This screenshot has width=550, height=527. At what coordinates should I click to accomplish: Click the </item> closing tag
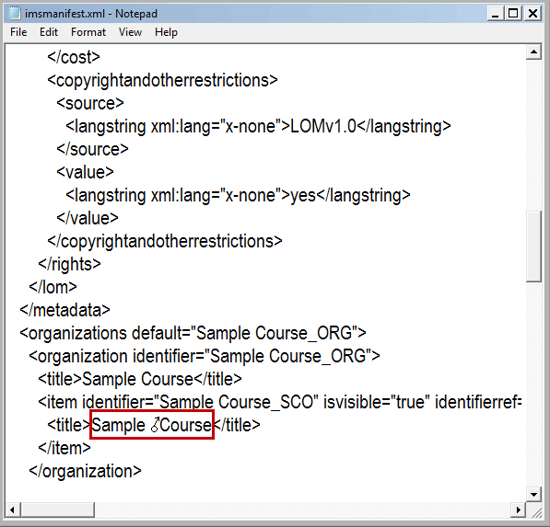click(x=65, y=448)
